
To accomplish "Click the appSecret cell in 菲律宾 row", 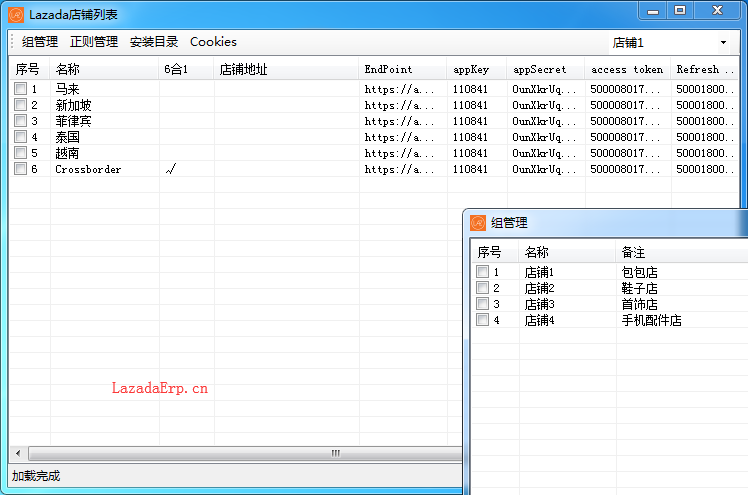I will click(544, 121).
